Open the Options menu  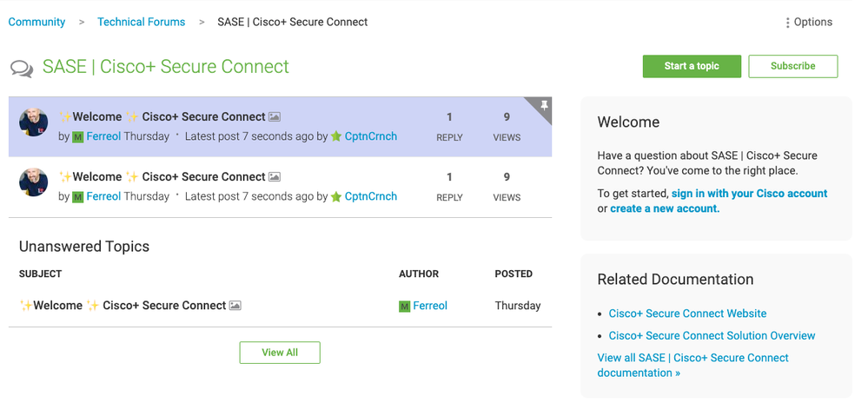tap(809, 23)
